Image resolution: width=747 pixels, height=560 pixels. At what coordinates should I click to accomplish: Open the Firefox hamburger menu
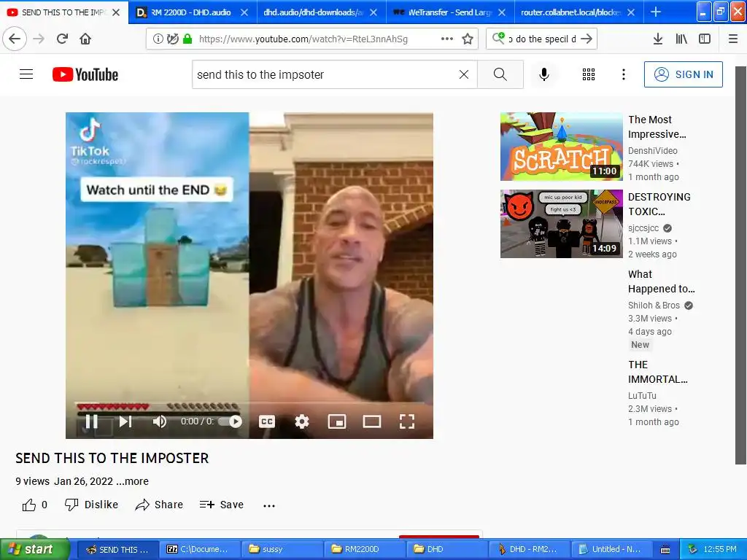pos(732,39)
